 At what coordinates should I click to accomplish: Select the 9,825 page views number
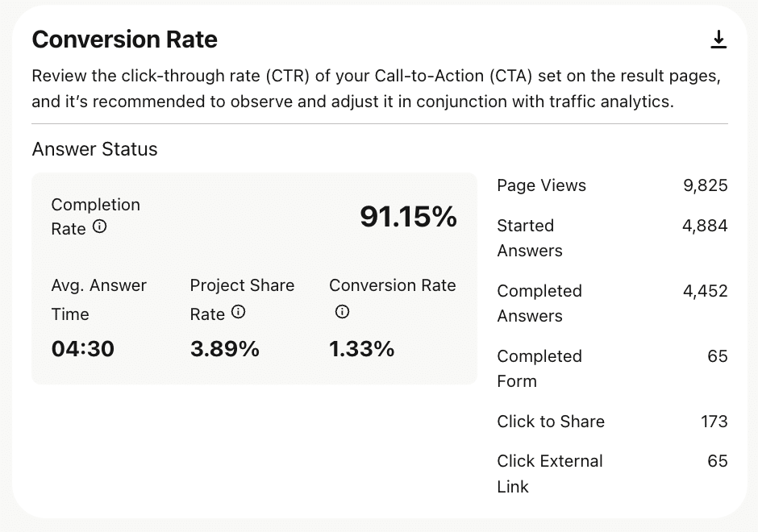[x=705, y=185]
